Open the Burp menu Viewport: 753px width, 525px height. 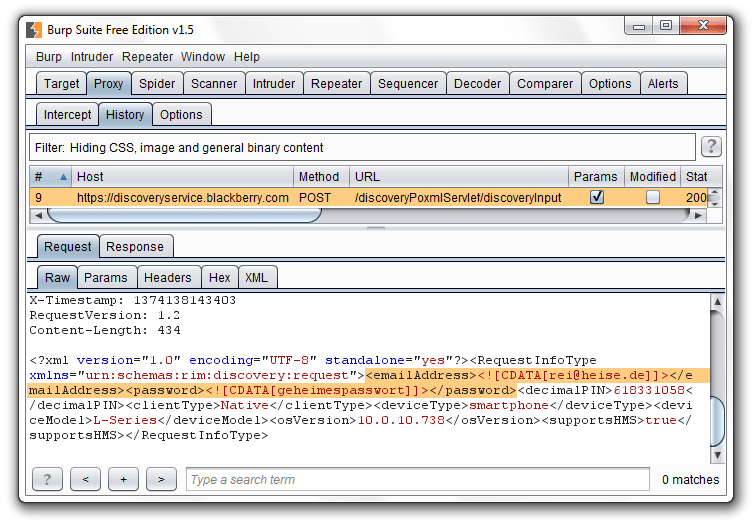[x=49, y=57]
